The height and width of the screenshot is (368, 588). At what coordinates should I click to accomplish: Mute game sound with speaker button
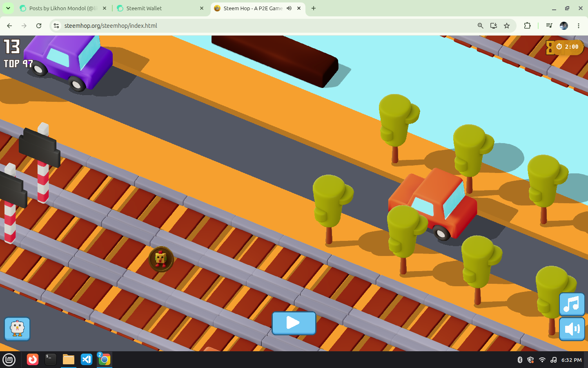(572, 329)
